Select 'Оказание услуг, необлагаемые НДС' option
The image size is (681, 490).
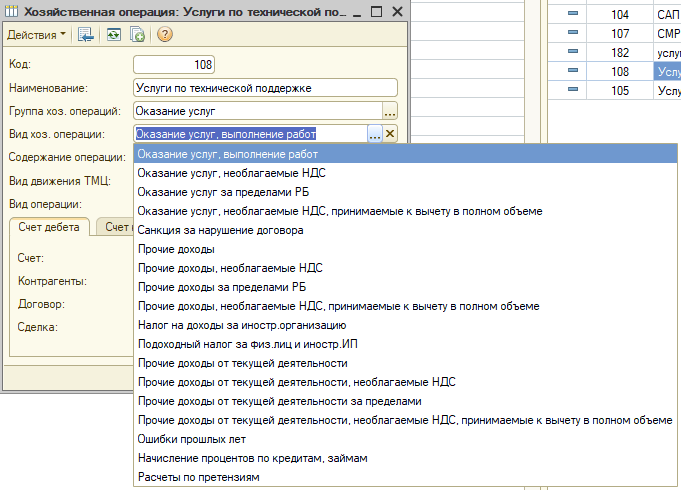click(231, 173)
